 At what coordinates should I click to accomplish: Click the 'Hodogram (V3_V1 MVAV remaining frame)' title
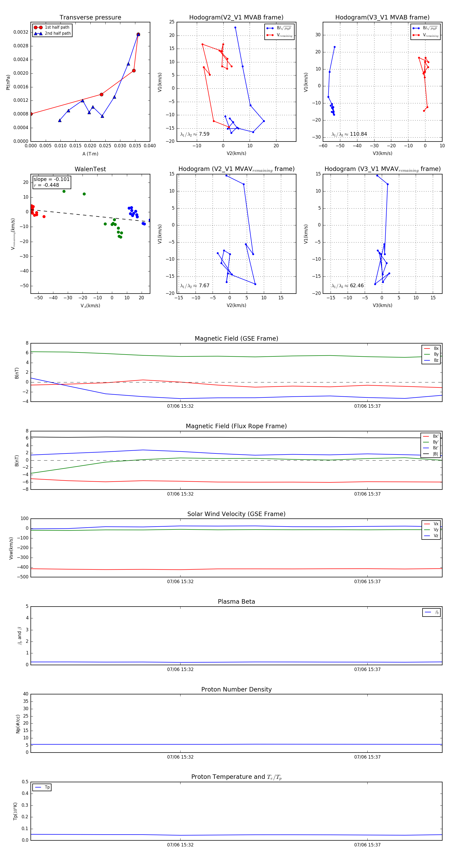(382, 169)
